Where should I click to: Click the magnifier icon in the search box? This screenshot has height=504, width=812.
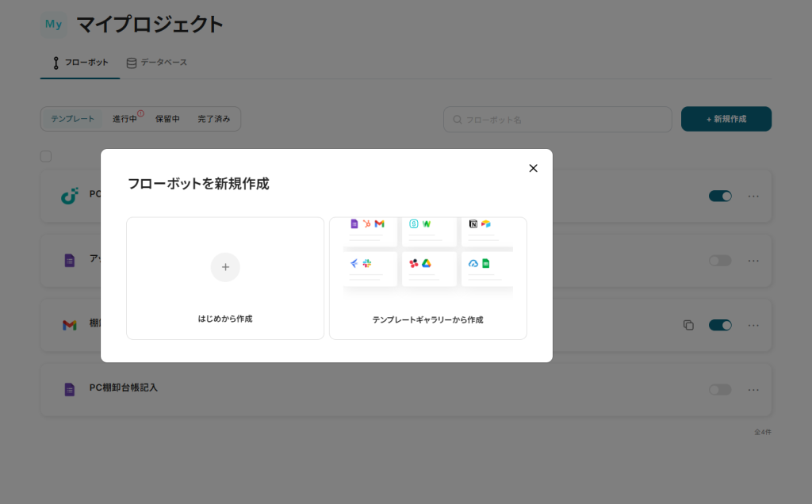(458, 120)
